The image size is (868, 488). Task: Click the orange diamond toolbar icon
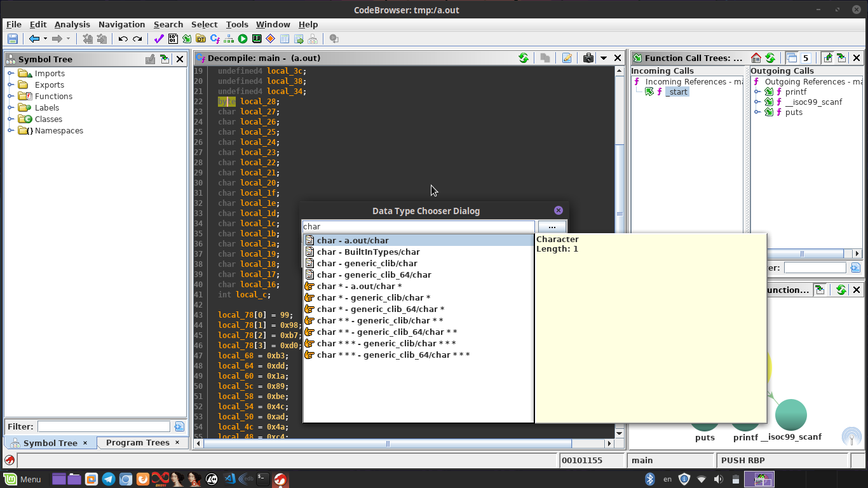(x=271, y=39)
